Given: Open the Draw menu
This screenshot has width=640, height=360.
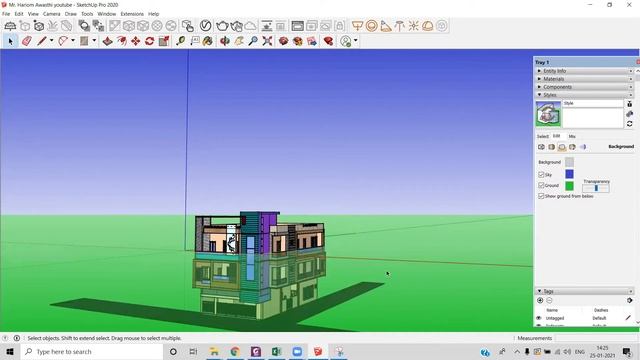Looking at the screenshot, I should tap(71, 14).
